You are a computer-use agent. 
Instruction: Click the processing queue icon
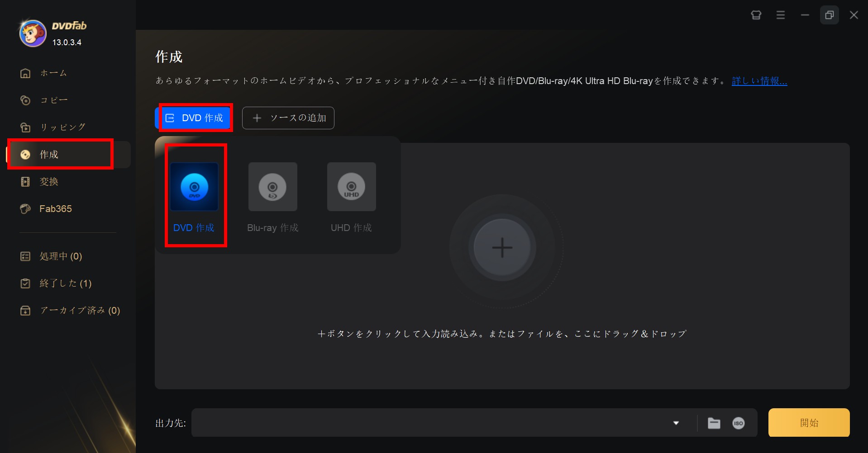(x=25, y=256)
